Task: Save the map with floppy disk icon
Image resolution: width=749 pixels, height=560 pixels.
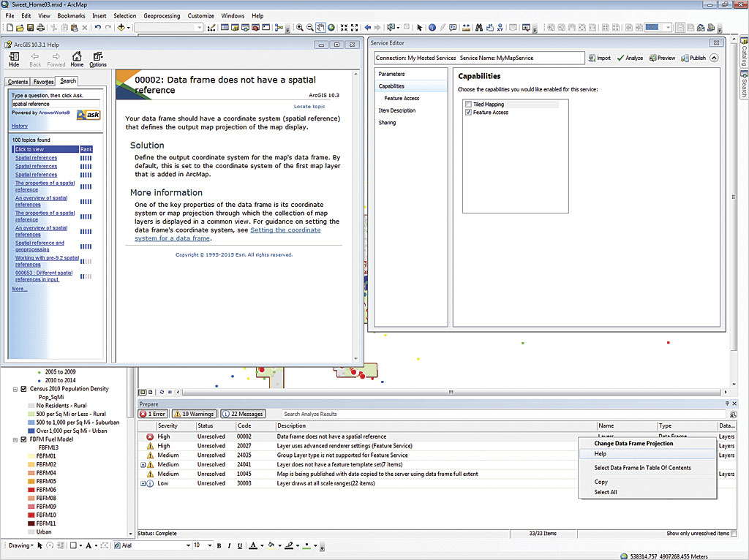Action: click(x=31, y=28)
